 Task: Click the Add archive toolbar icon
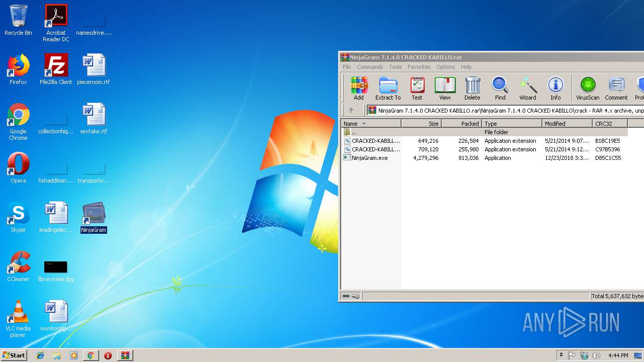[359, 88]
